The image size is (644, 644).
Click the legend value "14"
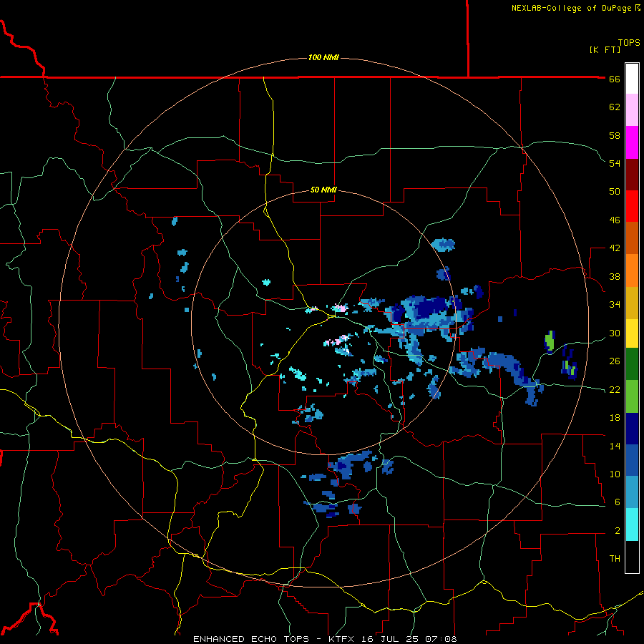pos(615,446)
